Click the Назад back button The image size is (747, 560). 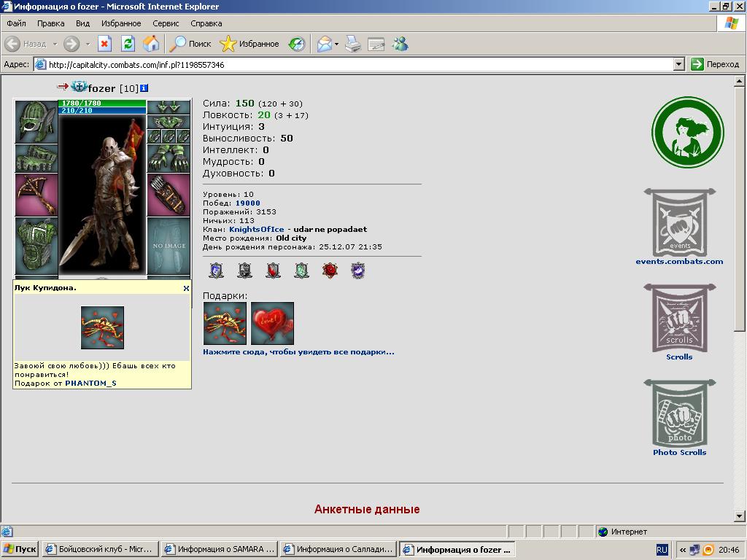point(26,44)
